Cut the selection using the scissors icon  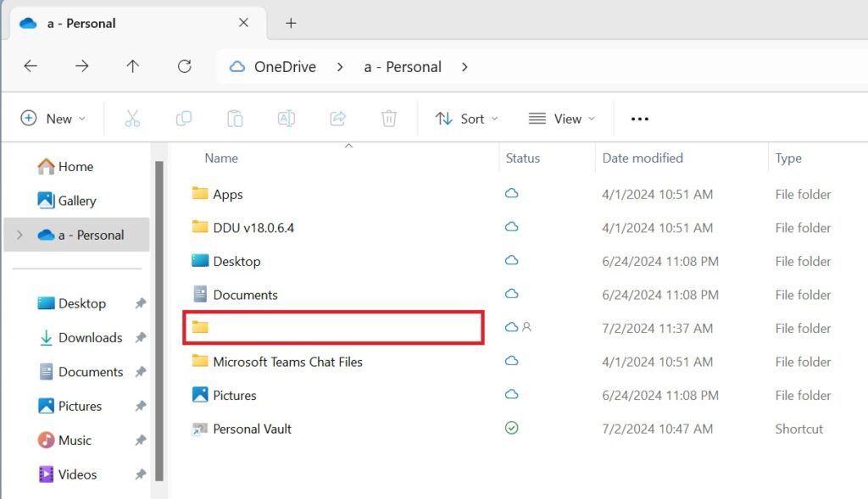click(x=132, y=119)
